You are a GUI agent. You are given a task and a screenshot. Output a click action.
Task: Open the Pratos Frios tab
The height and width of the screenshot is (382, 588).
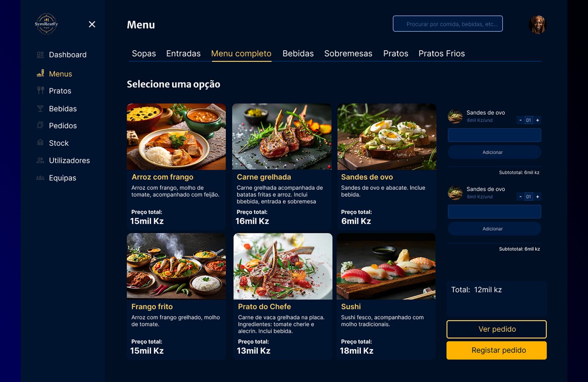click(441, 54)
